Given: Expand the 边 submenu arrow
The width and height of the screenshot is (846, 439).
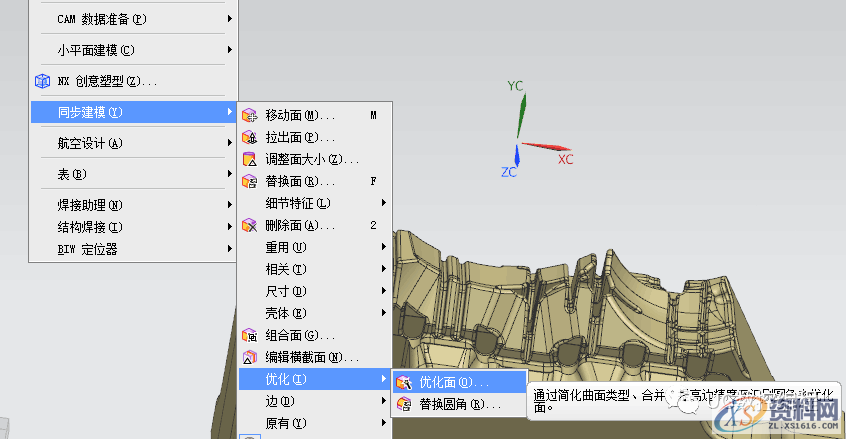Looking at the screenshot, I should pyautogui.click(x=384, y=401).
